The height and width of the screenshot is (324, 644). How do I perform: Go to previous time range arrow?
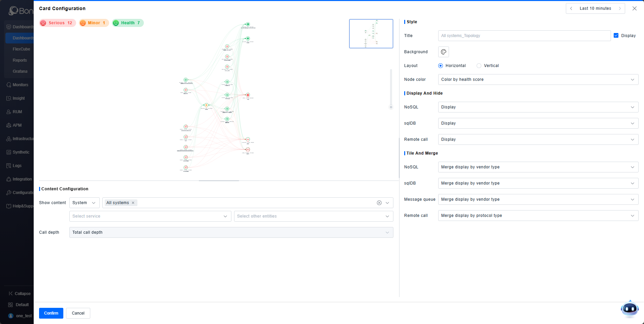point(571,8)
